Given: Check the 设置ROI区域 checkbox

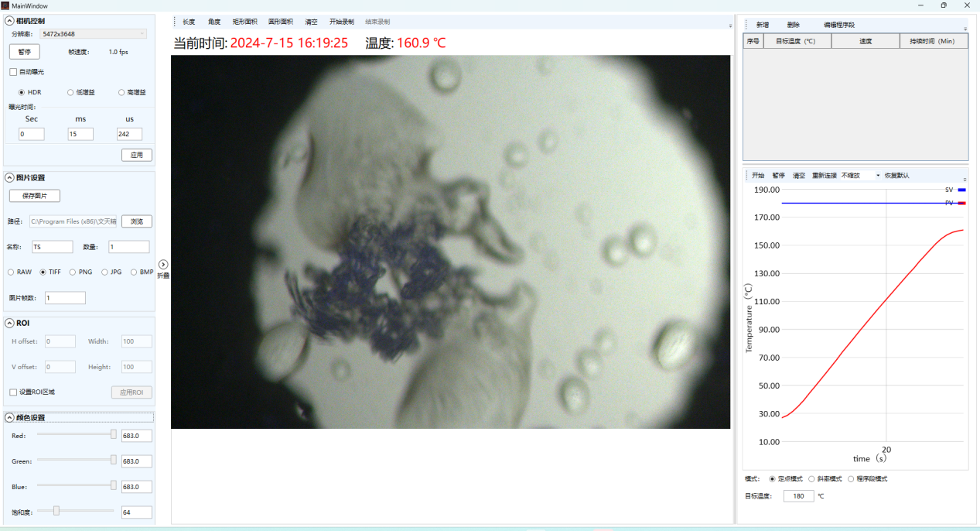Looking at the screenshot, I should (13, 392).
